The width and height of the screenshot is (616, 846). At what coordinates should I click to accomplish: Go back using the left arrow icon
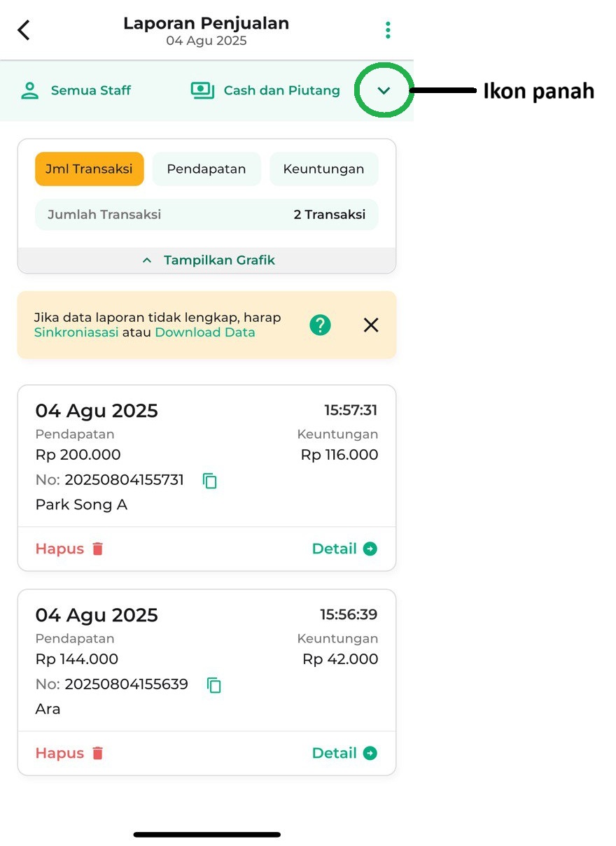24,30
